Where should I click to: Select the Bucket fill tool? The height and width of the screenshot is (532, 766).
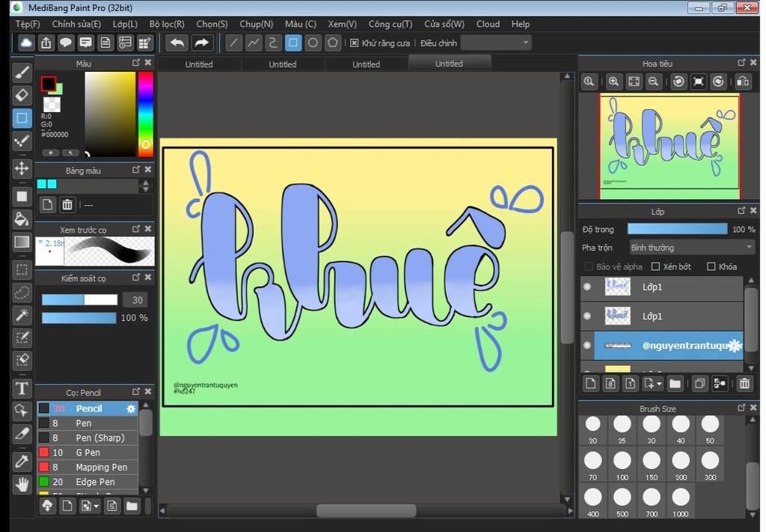click(22, 218)
